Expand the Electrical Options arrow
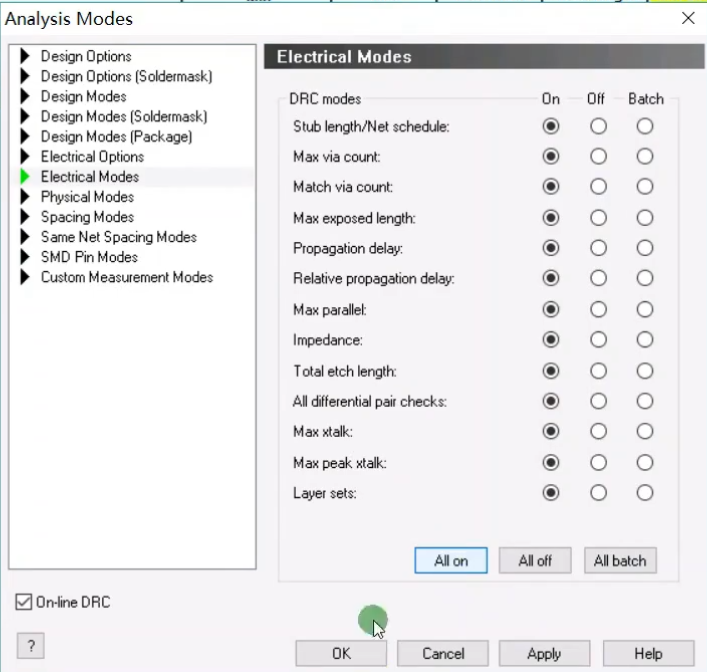Image resolution: width=707 pixels, height=672 pixels. tap(25, 156)
